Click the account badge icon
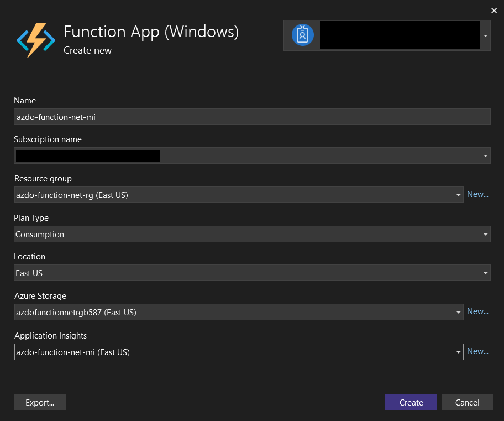 302,35
